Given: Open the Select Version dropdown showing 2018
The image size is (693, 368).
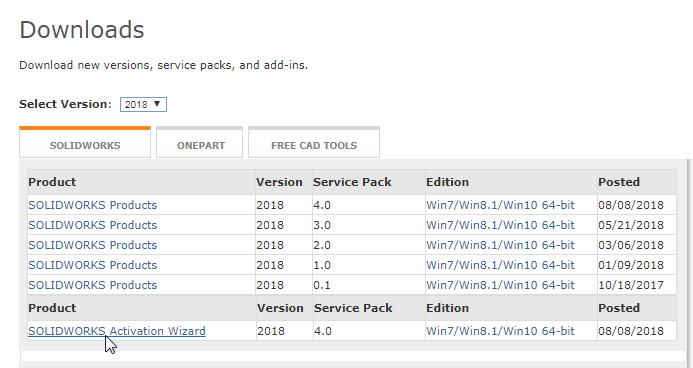Looking at the screenshot, I should click(143, 105).
